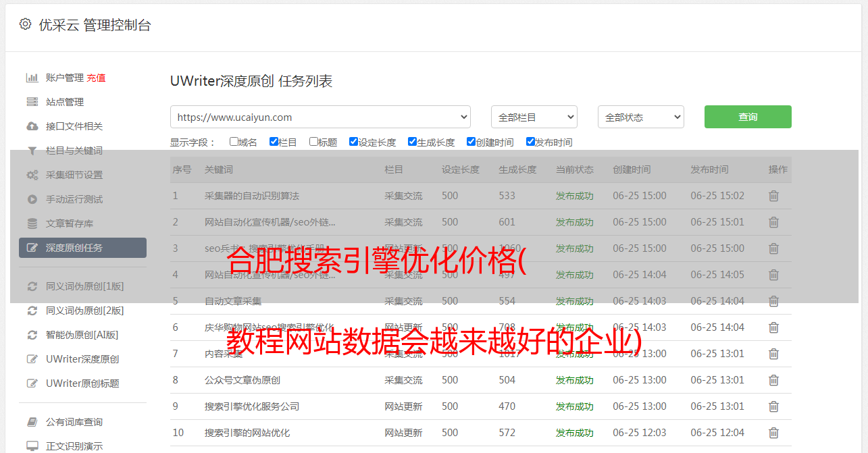Open the https://www.ucaiyun.com site dropdown
Viewport: 868px width, 453px height.
click(320, 117)
